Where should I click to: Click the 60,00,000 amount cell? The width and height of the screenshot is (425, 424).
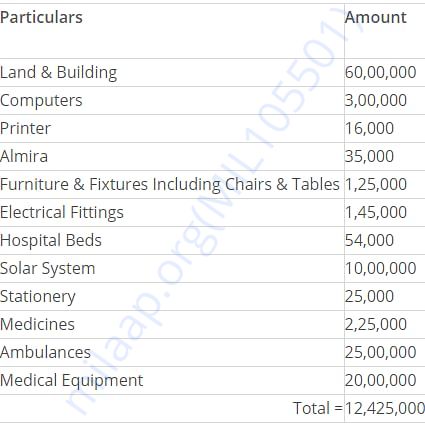(380, 72)
